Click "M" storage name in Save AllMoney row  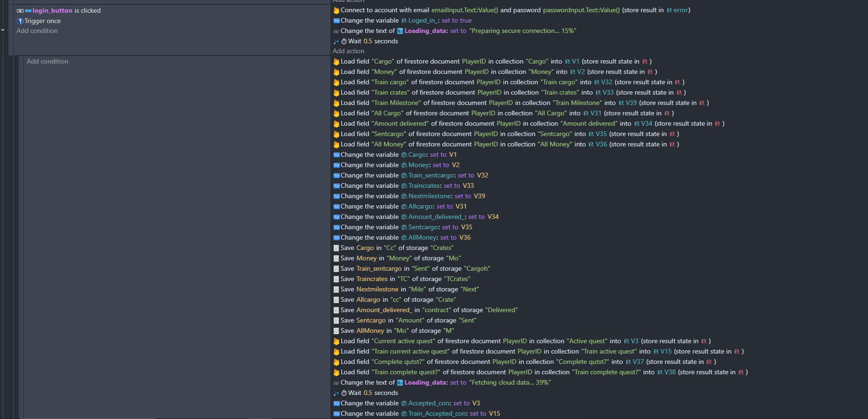coord(449,330)
